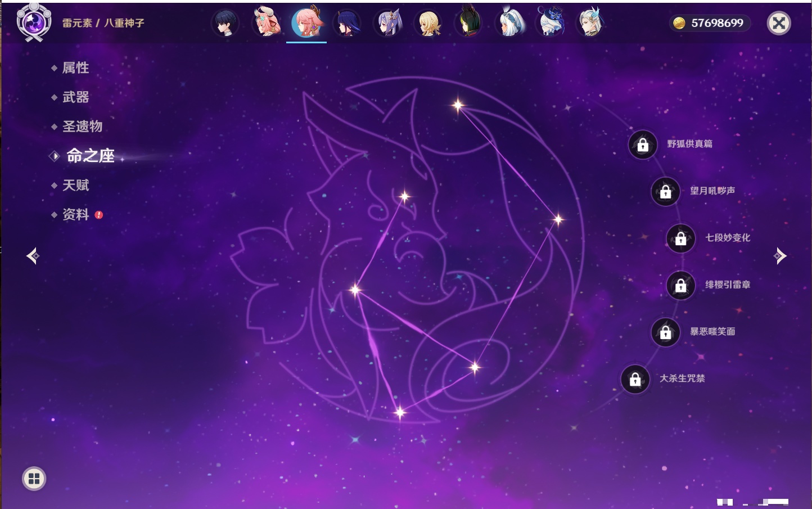Select the 绯樱引雷章 constellation label
Image resolution: width=812 pixels, height=509 pixels.
[728, 285]
